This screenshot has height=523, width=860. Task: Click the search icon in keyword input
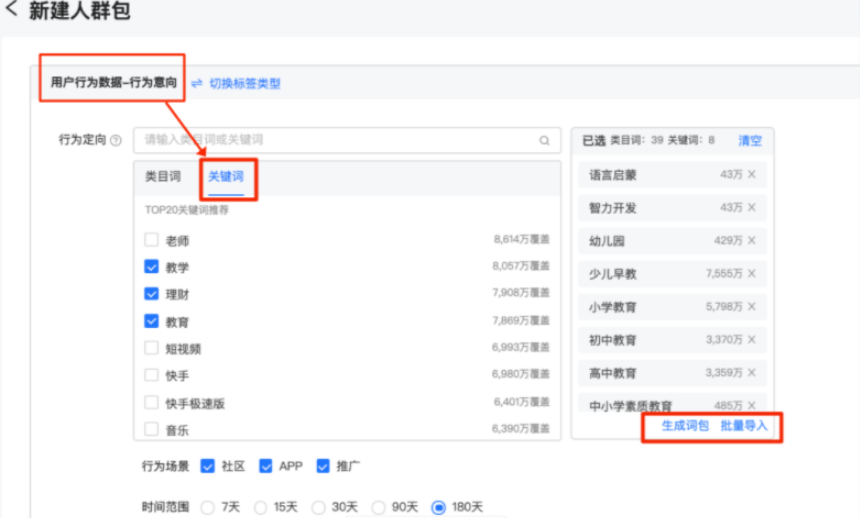click(x=544, y=141)
